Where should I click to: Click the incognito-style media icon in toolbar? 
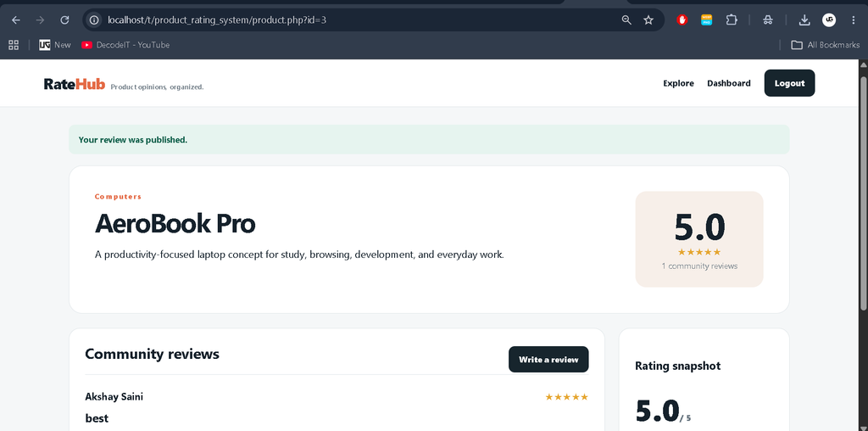pyautogui.click(x=767, y=20)
